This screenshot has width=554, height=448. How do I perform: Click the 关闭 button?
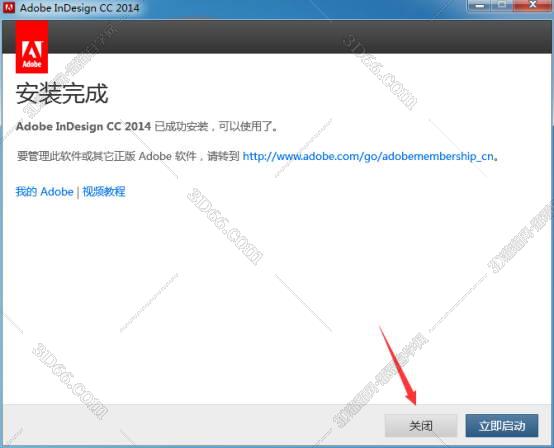click(x=420, y=425)
